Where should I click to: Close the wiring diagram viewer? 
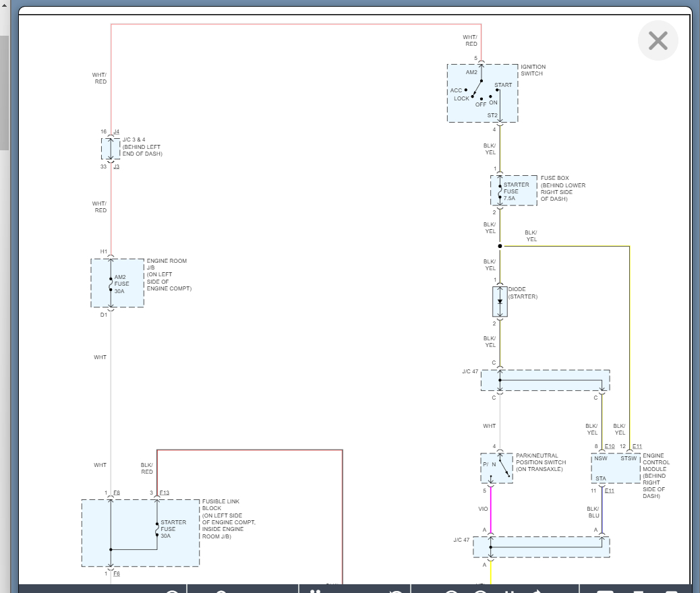click(x=658, y=41)
